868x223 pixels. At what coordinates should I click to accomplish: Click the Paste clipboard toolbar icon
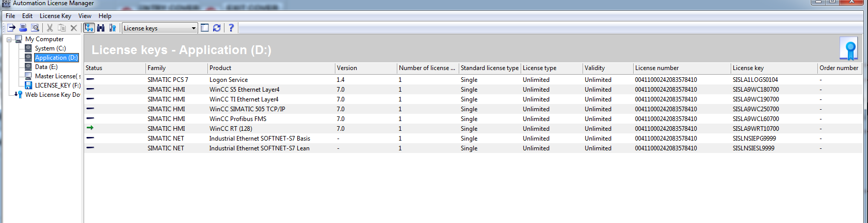pyautogui.click(x=62, y=28)
